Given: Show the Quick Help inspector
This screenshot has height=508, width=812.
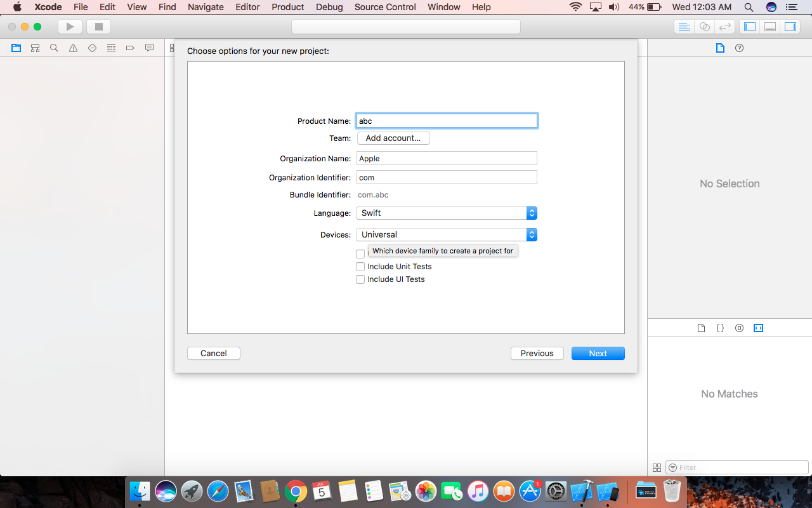Looking at the screenshot, I should point(739,48).
